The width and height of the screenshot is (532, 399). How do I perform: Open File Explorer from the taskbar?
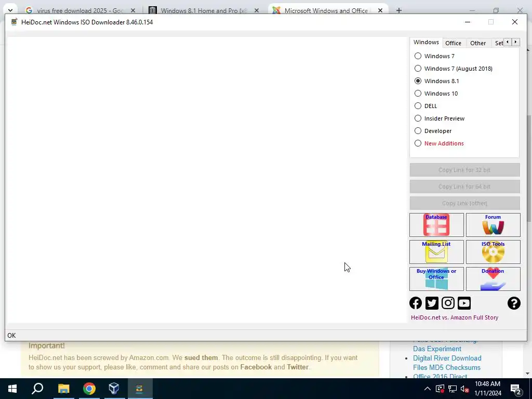(63, 389)
